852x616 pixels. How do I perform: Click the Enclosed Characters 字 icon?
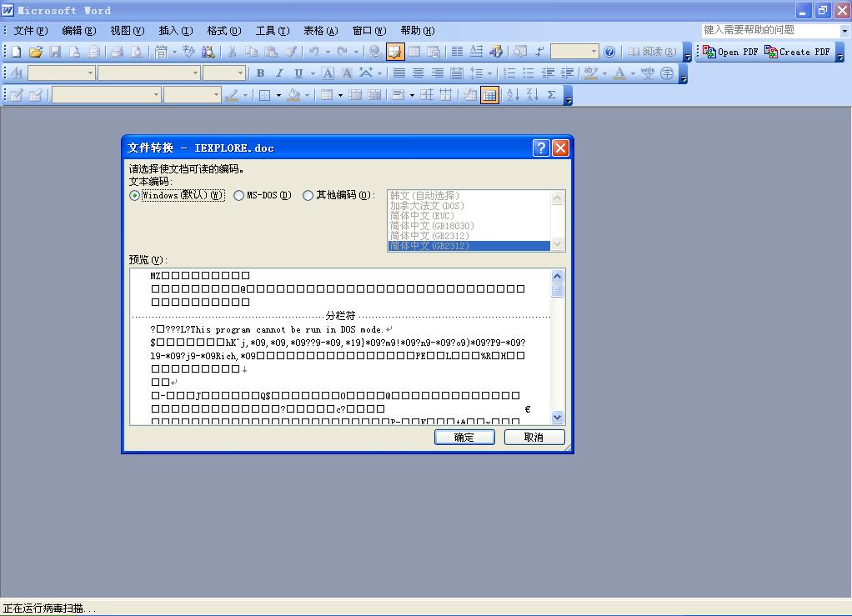667,73
